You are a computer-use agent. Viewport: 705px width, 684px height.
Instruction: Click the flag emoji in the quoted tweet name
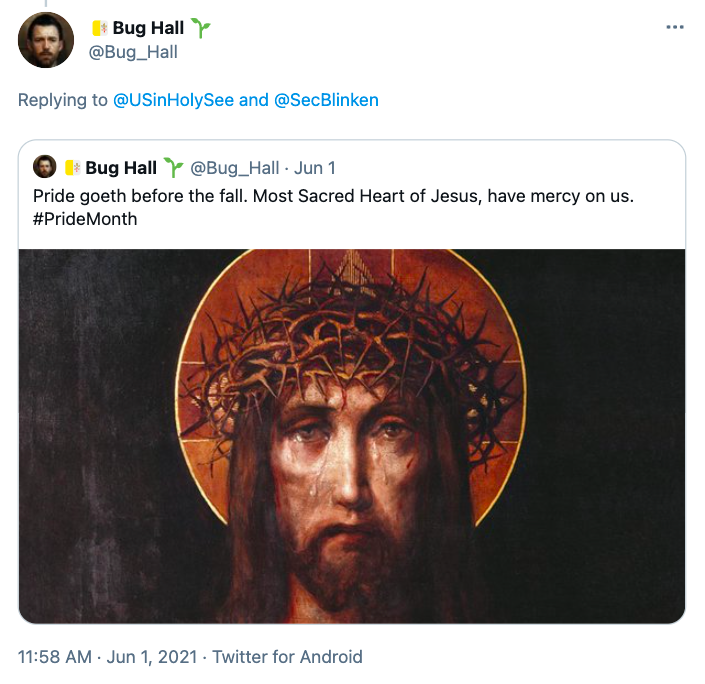pos(72,167)
